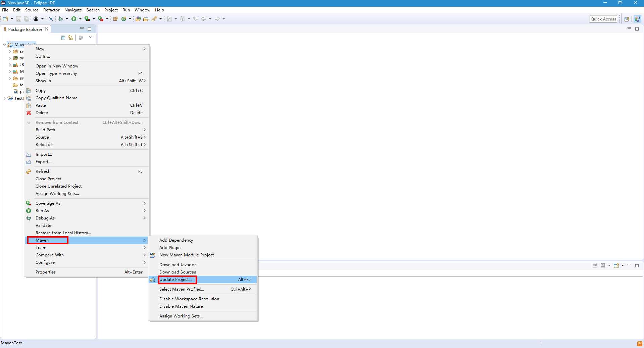Click Display Selected Console icon
Screen dimensions: 644x348
point(603,265)
